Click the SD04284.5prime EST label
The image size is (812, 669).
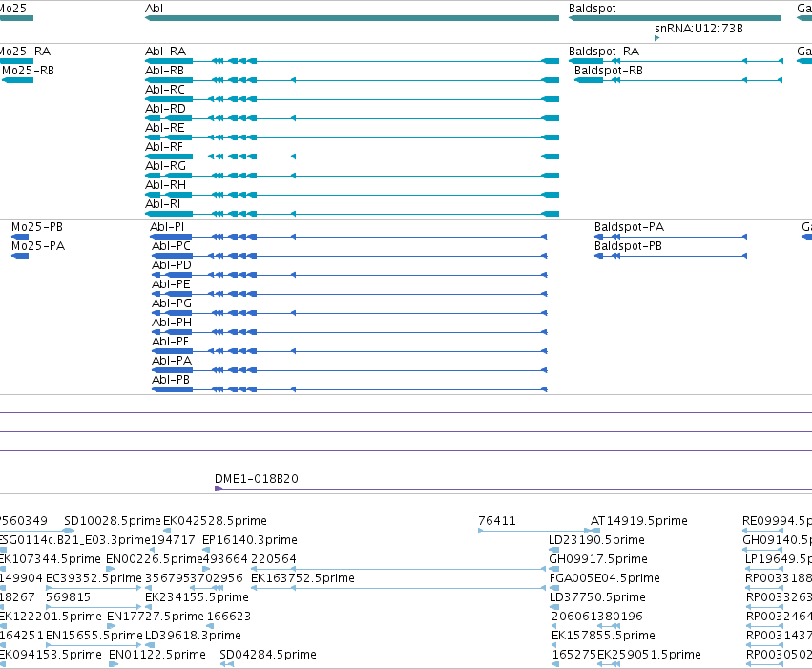tap(268, 655)
